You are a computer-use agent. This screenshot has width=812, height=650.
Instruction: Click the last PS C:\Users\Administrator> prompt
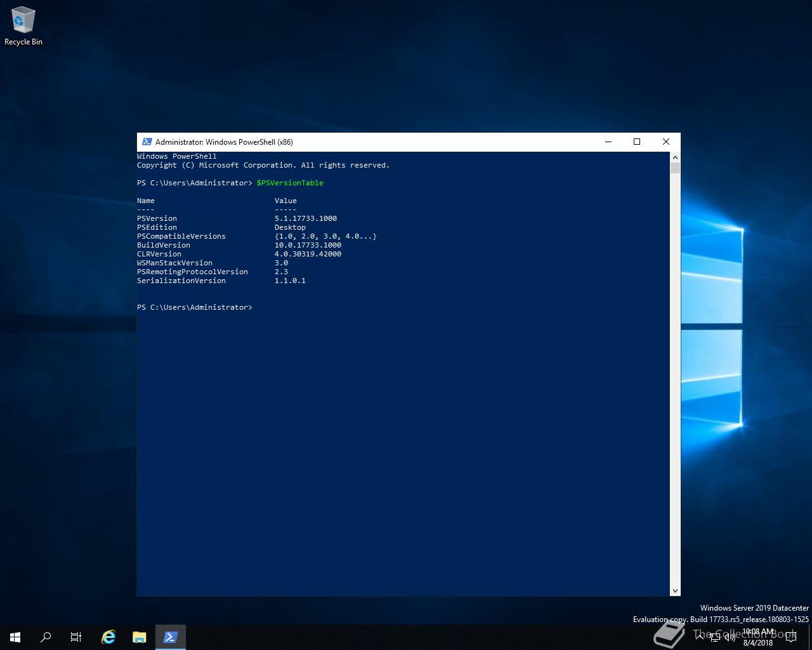pos(195,307)
